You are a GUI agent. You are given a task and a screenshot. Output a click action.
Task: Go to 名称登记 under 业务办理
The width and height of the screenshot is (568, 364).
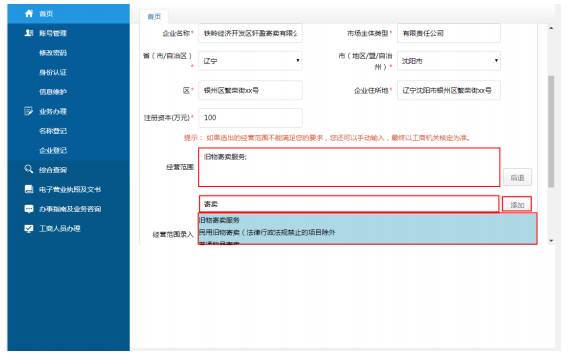click(53, 131)
